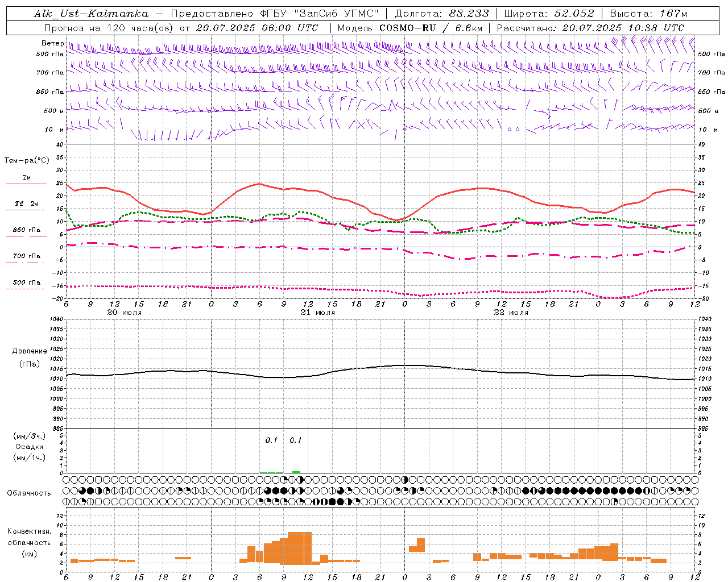This screenshot has height=582, width=728.
Task: Click the Конвективн. label of convective cloud panel
Action: [x=30, y=531]
